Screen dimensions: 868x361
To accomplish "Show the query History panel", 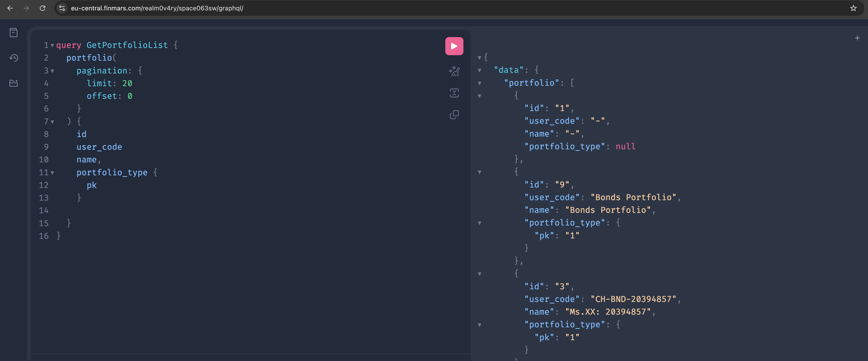I will coord(14,58).
